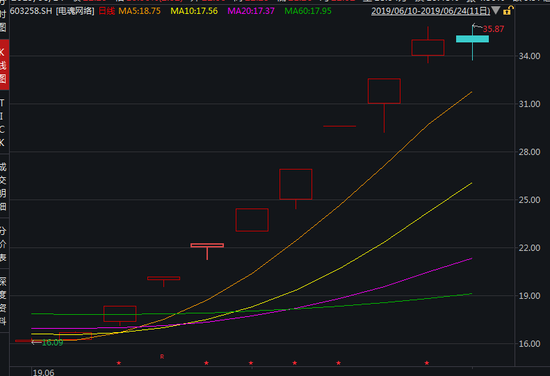Open the TICK sidebar tab

[x=4, y=122]
